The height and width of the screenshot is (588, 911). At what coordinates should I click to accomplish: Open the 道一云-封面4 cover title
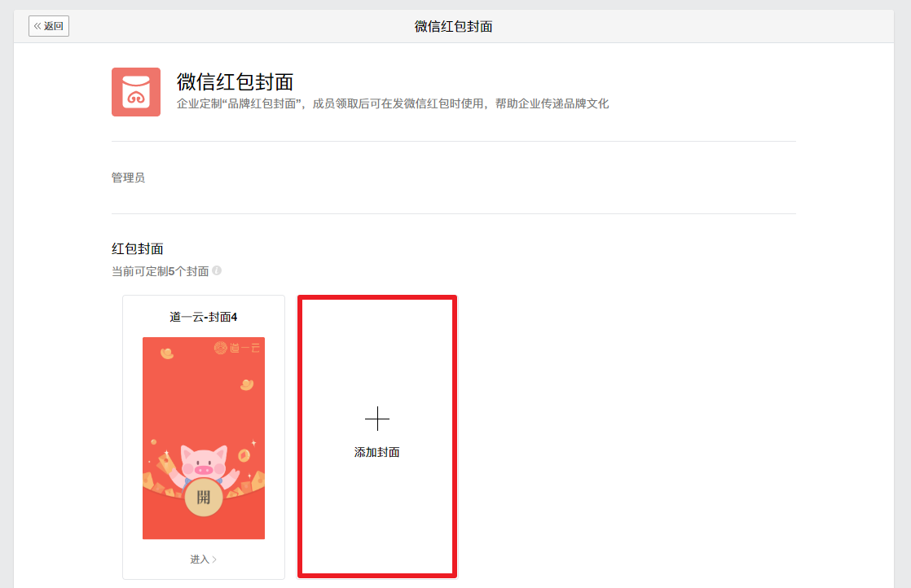[204, 317]
